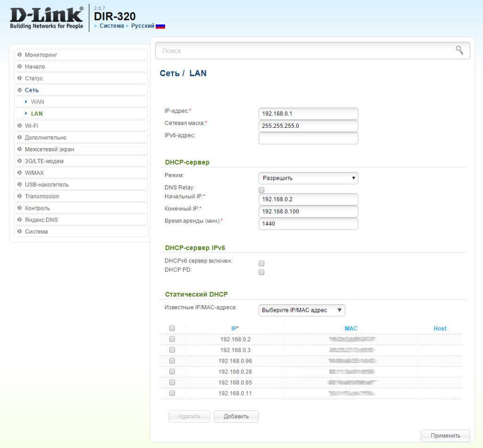The width and height of the screenshot is (483, 448).
Task: Click the Сеть breadcrumb link
Action: click(x=169, y=73)
